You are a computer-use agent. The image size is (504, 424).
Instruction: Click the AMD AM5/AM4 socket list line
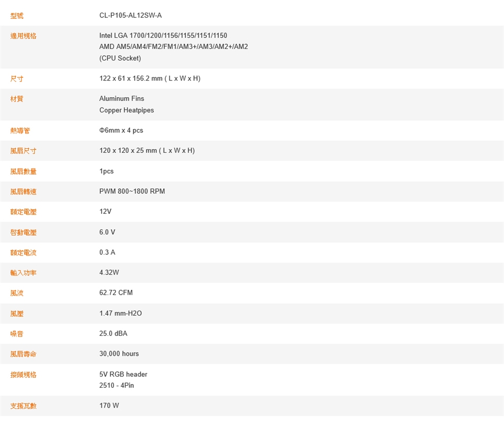click(173, 47)
